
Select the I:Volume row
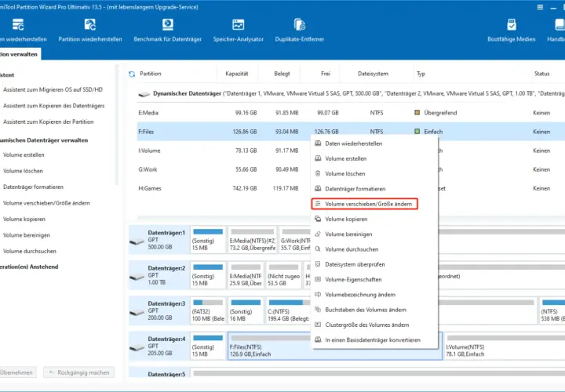point(224,151)
